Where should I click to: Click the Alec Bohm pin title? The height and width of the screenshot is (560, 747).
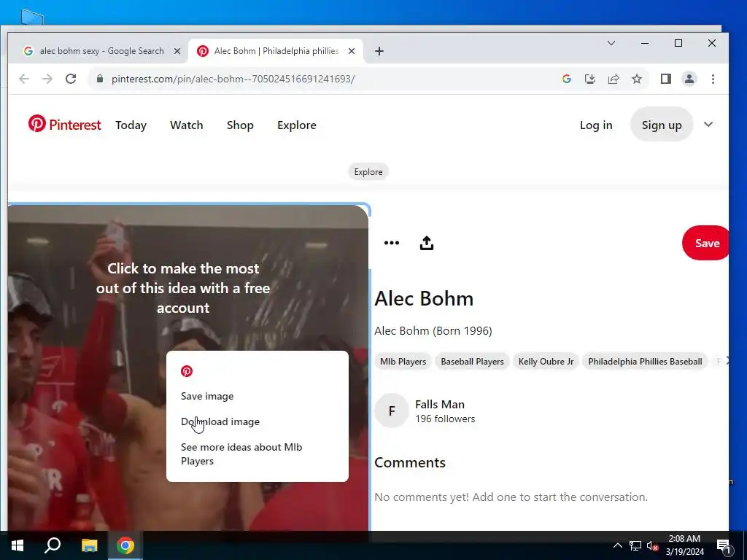tap(424, 298)
